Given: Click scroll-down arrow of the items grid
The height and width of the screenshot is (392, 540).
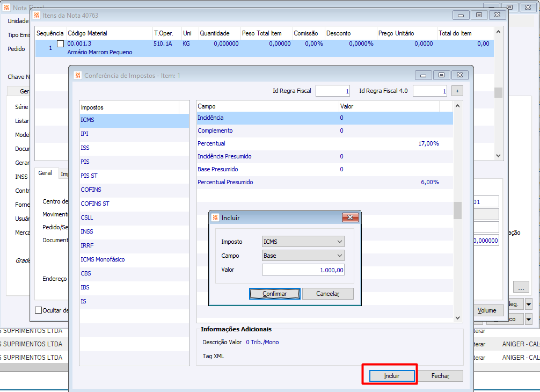Looking at the screenshot, I should 498,156.
